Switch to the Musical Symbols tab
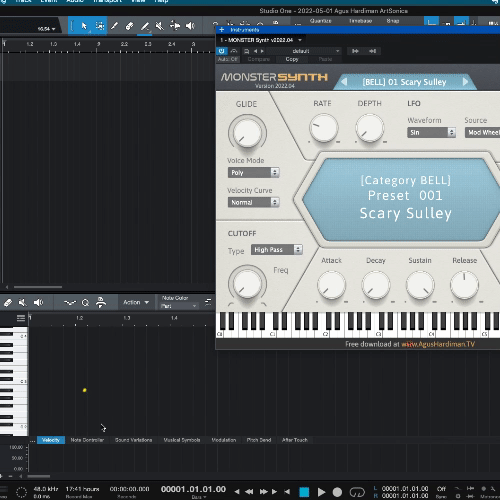Viewport: 500px width, 500px height. tap(182, 440)
